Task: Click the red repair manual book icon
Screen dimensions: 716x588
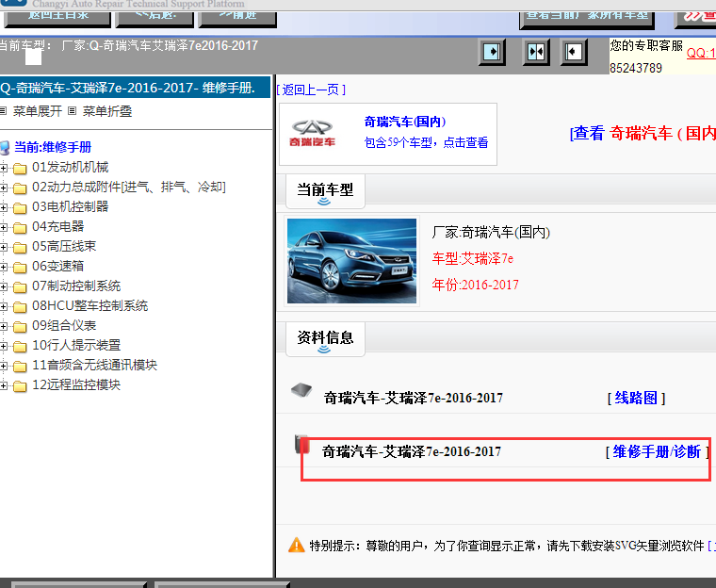Action: 301,444
